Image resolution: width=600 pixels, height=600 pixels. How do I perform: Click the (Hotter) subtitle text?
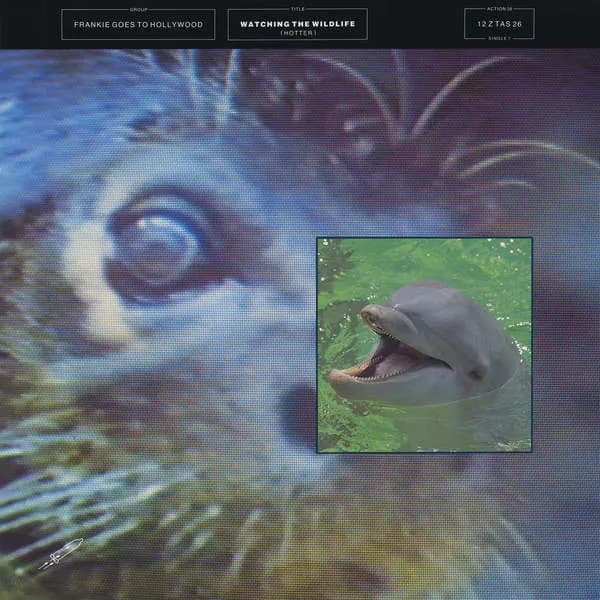[297, 30]
